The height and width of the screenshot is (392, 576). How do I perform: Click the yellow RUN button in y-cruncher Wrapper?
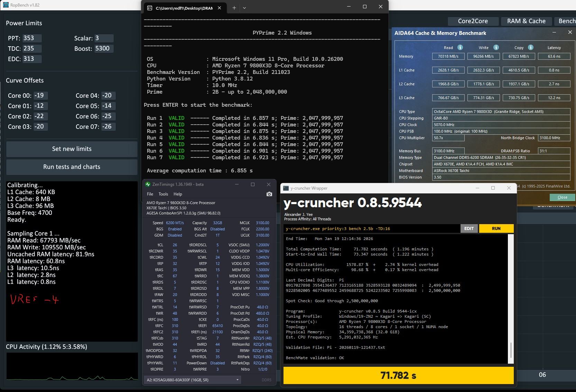496,229
